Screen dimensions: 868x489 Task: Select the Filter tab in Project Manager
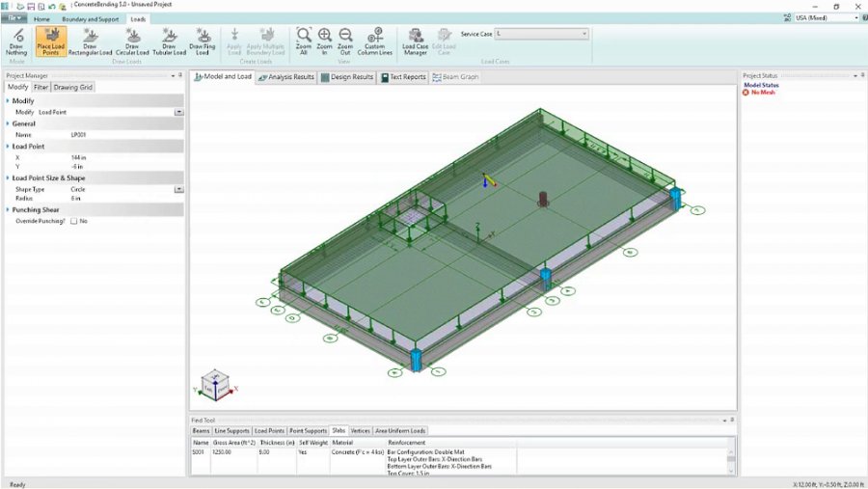pos(41,87)
